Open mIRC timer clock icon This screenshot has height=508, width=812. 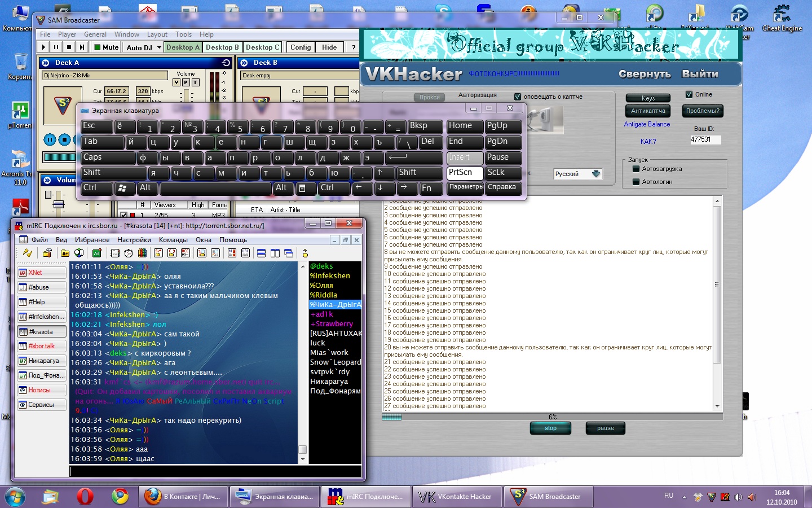tap(129, 253)
